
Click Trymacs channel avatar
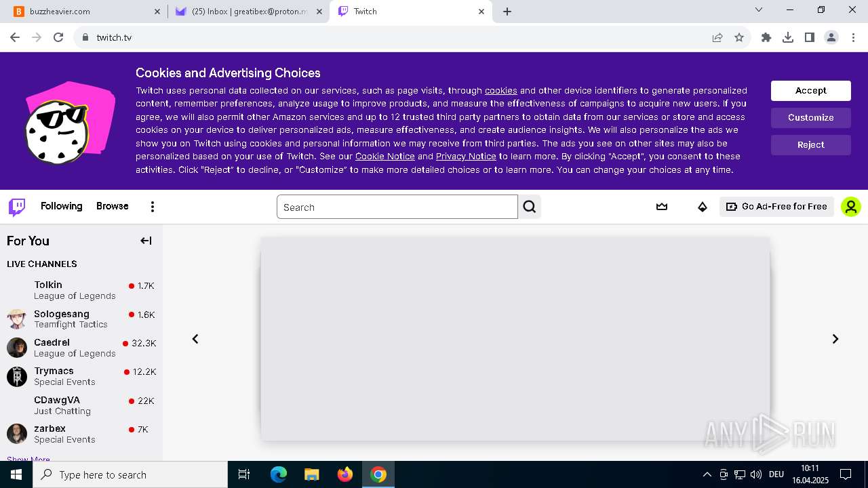pos(17,376)
